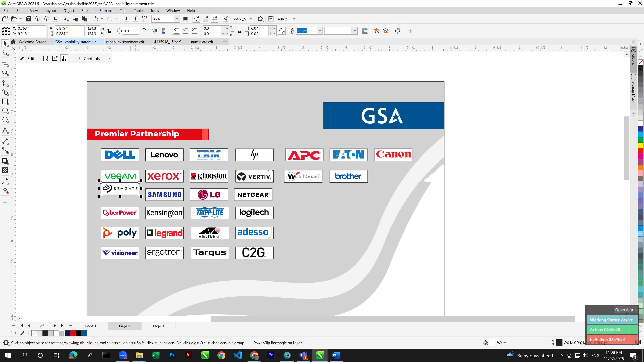This screenshot has width=644, height=362.
Task: Click Publish to PDF icon
Action: [144, 19]
